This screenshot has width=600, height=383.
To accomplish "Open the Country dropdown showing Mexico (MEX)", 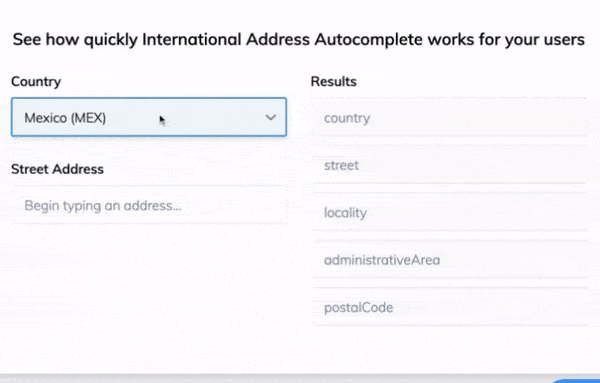I will 149,117.
